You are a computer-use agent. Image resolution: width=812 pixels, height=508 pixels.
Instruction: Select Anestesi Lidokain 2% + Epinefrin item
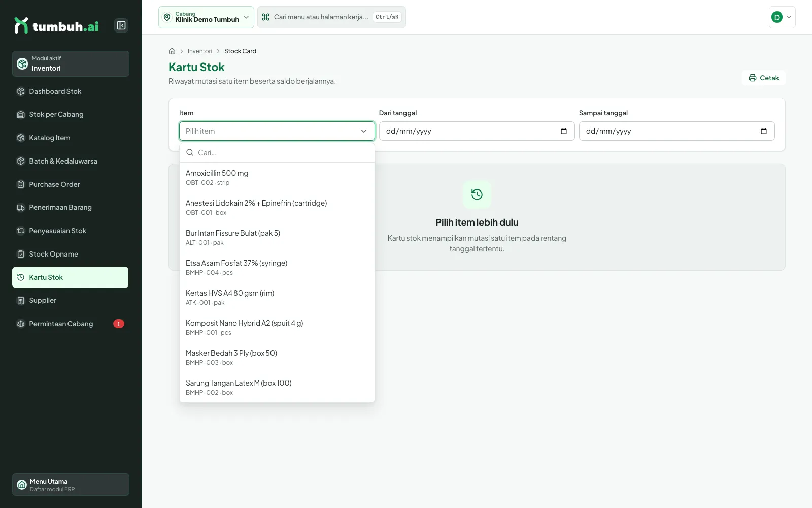tap(277, 208)
